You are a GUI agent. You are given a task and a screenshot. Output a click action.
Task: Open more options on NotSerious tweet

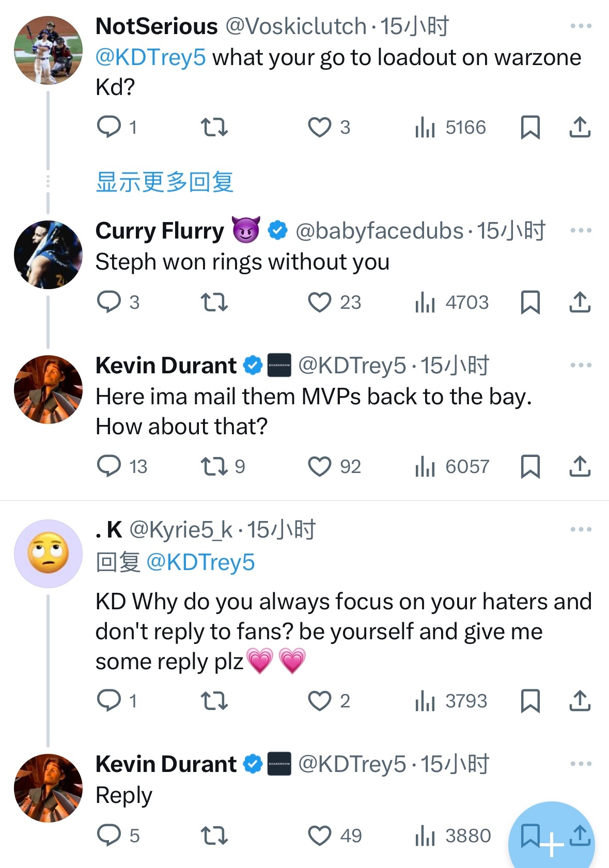click(x=581, y=26)
